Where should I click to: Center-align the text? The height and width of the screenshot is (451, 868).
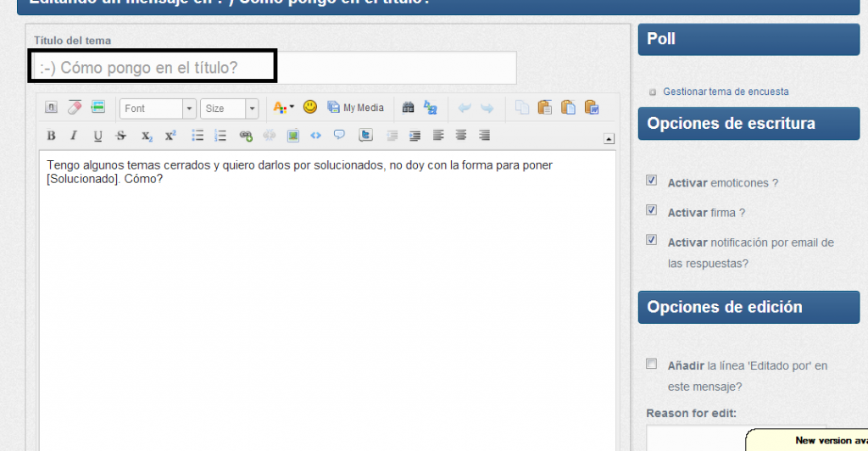[461, 136]
